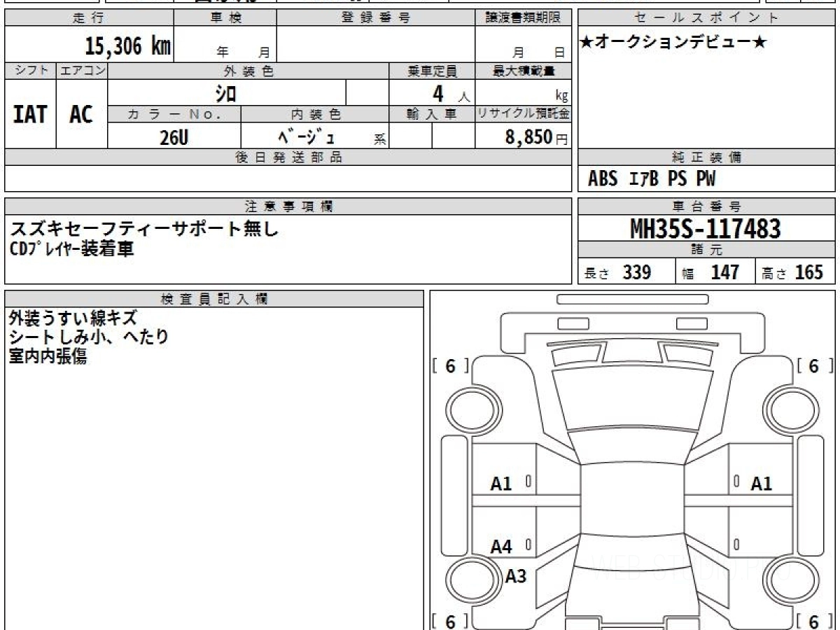840x630 pixels.
Task: Select the ベージュ interior color value
Action: [x=307, y=137]
